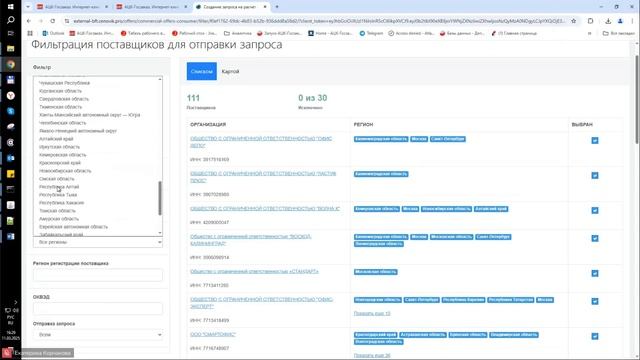Image resolution: width=640 pixels, height=360 pixels.
Task: Show 26 more regions for 'СМАРТОФИС'
Action: coord(372,356)
